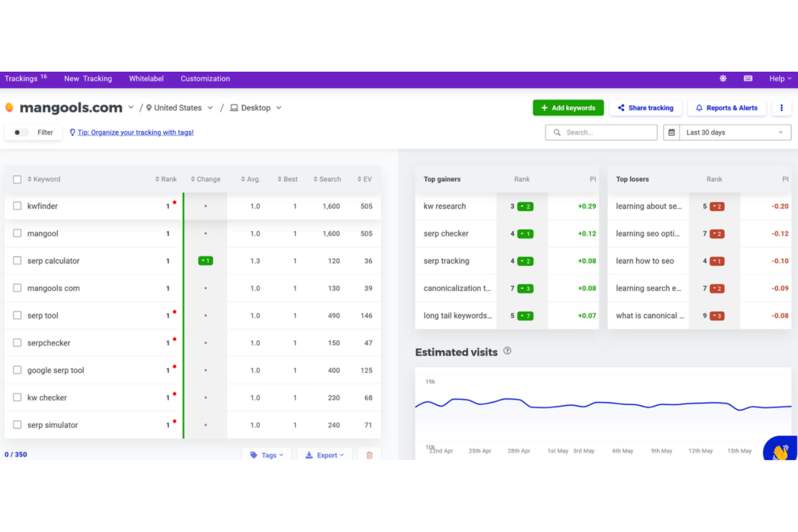Open Reports & Alerts
The height and width of the screenshot is (532, 798).
pyautogui.click(x=727, y=107)
